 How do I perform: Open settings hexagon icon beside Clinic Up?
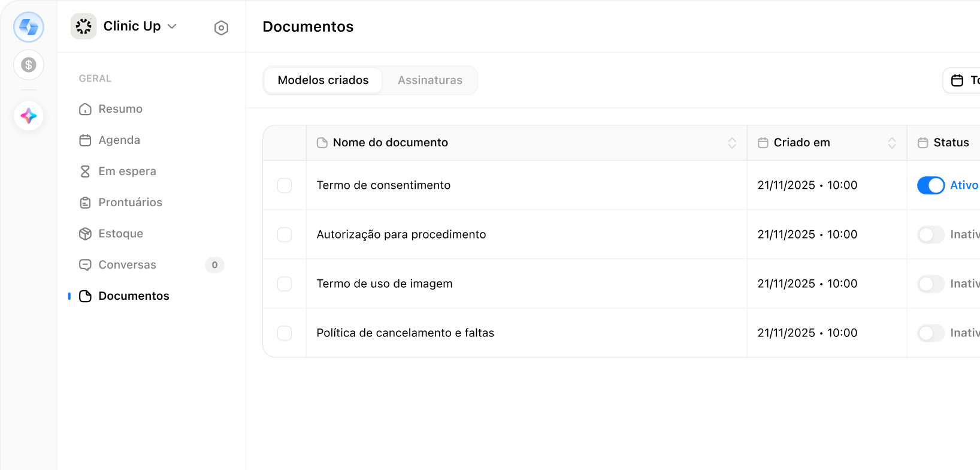click(221, 28)
